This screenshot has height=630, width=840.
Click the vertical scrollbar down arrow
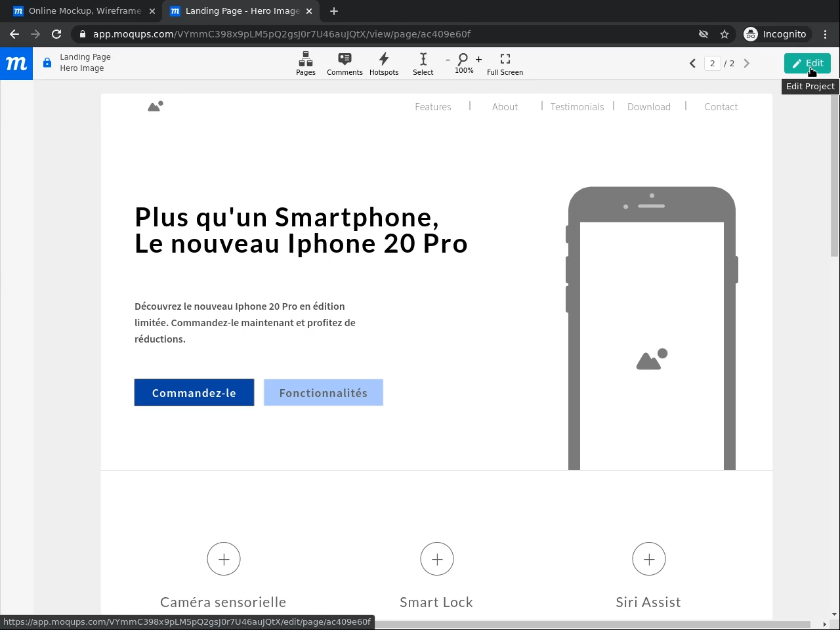(x=834, y=615)
